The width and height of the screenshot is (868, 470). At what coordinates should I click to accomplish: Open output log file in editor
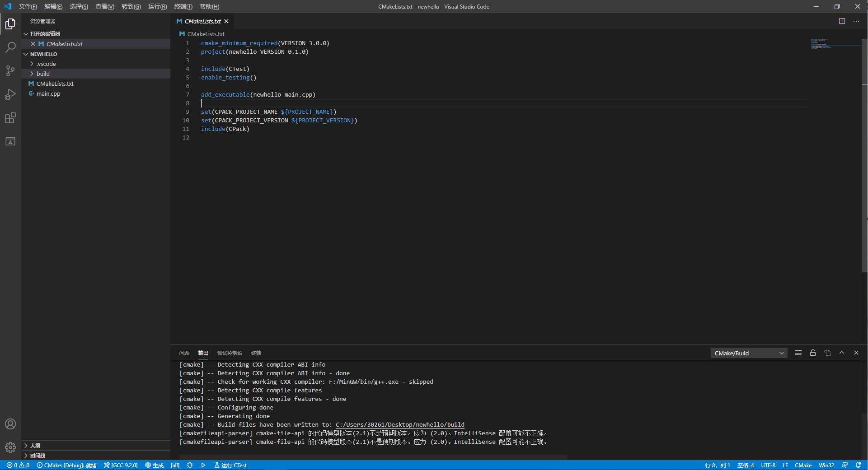point(827,353)
